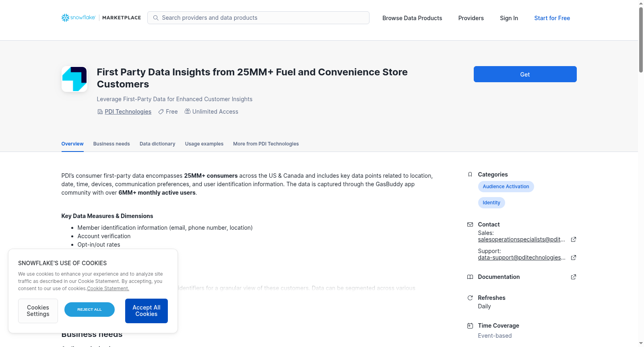This screenshot has width=644, height=347.
Task: Open the Data dictionary tab
Action: tap(157, 144)
